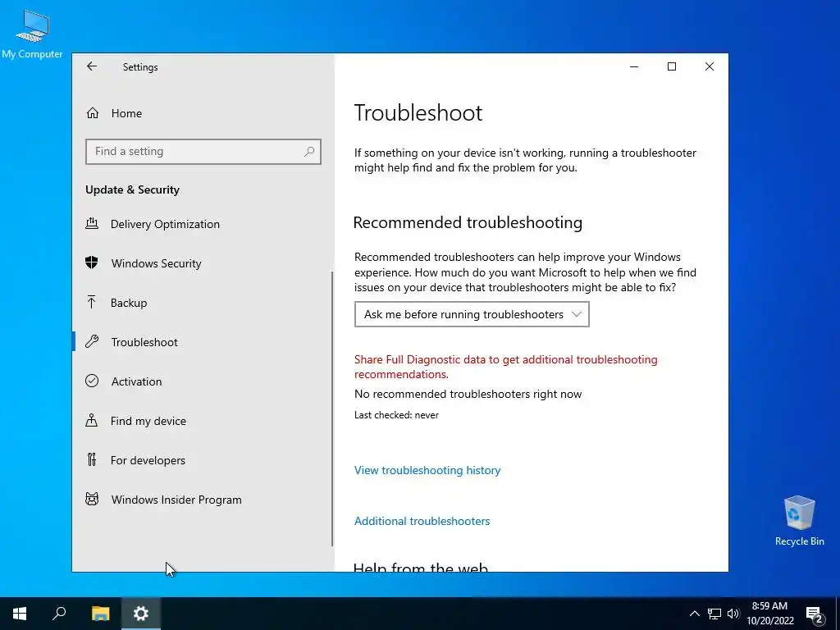The height and width of the screenshot is (630, 840).
Task: Click 'No recommended troubleshooters right now' text
Action: pos(468,395)
